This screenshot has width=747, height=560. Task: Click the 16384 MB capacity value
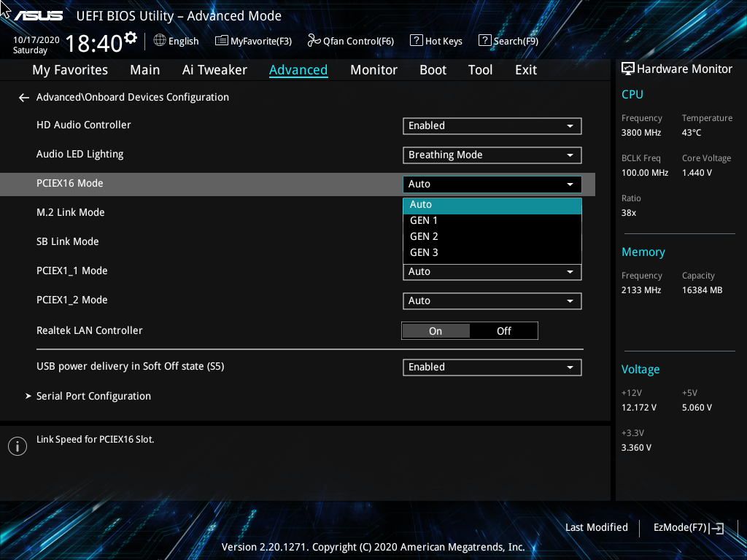(703, 290)
